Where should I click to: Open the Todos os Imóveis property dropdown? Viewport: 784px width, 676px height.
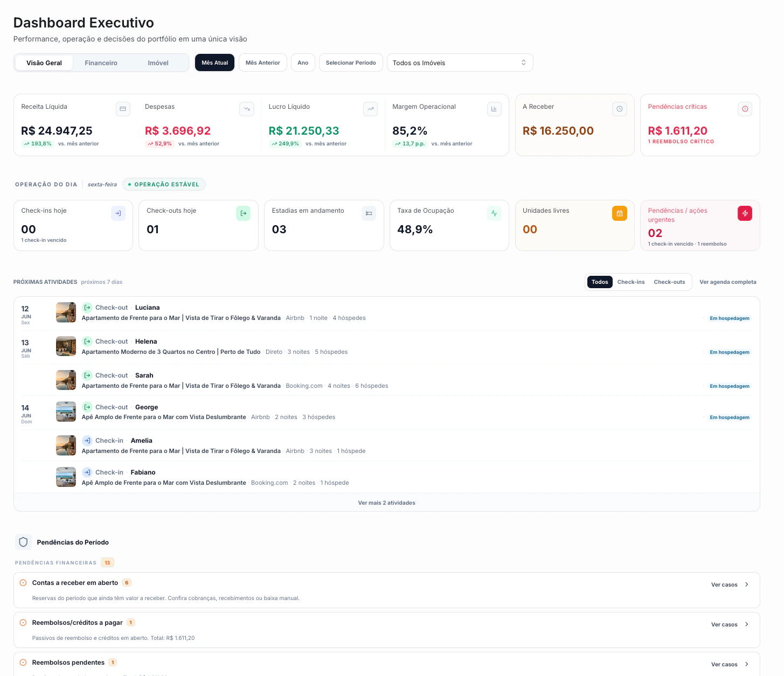[x=460, y=62]
